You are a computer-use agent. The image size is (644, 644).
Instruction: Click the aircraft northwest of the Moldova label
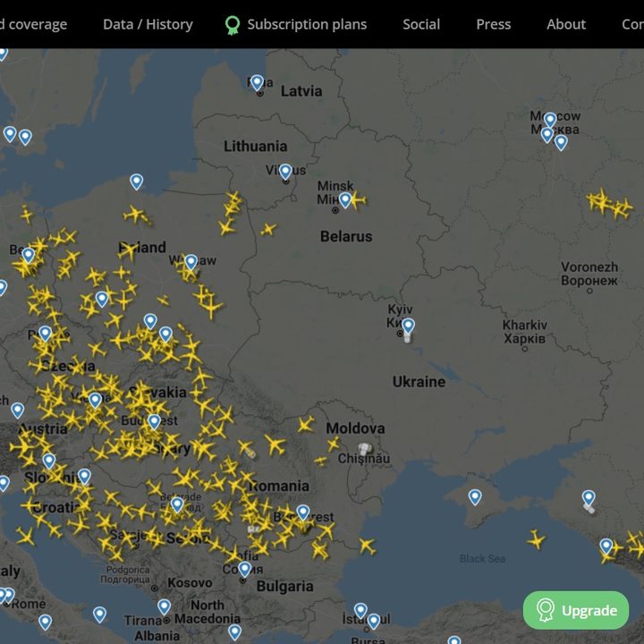click(306, 424)
